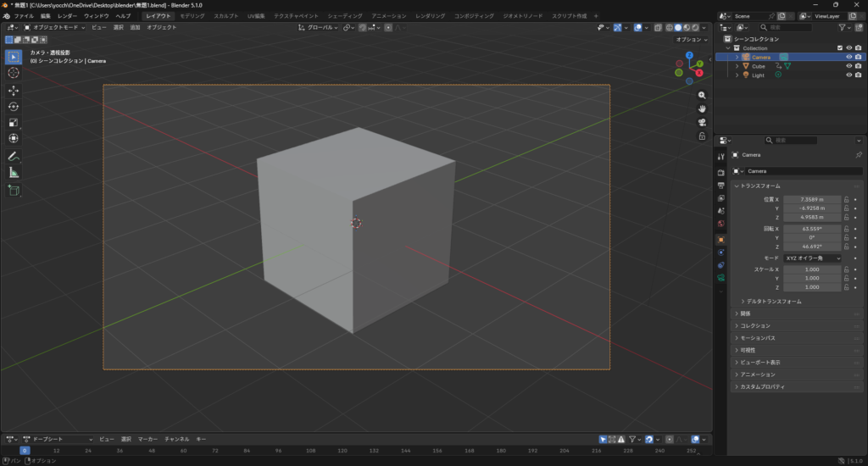
Task: Hide the Cube in viewport via eye icon
Action: [849, 66]
